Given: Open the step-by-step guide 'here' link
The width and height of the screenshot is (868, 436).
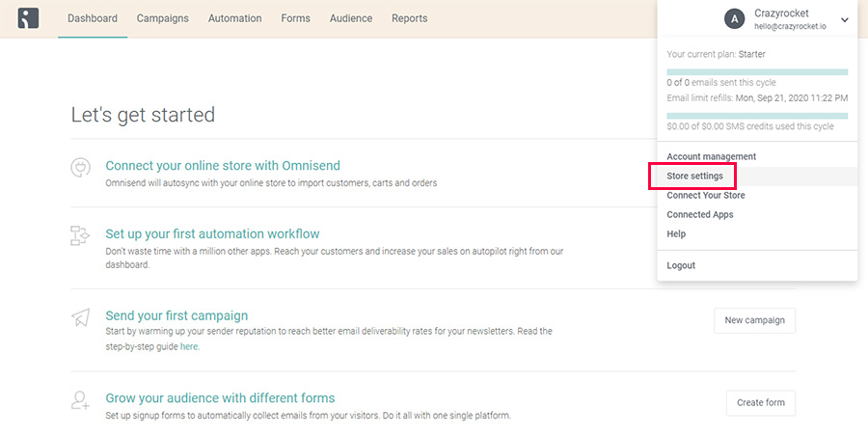Looking at the screenshot, I should (189, 347).
